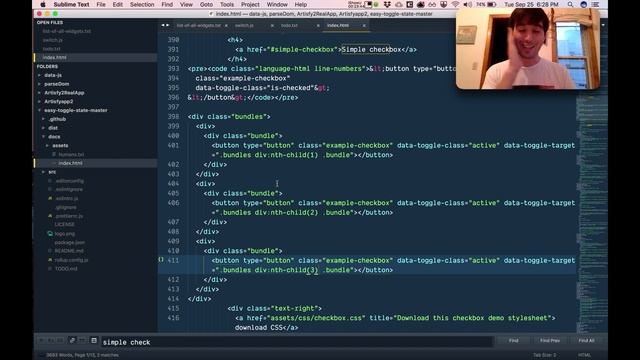Collapse the src folder
Screen dimensions: 640x360
(x=52, y=172)
